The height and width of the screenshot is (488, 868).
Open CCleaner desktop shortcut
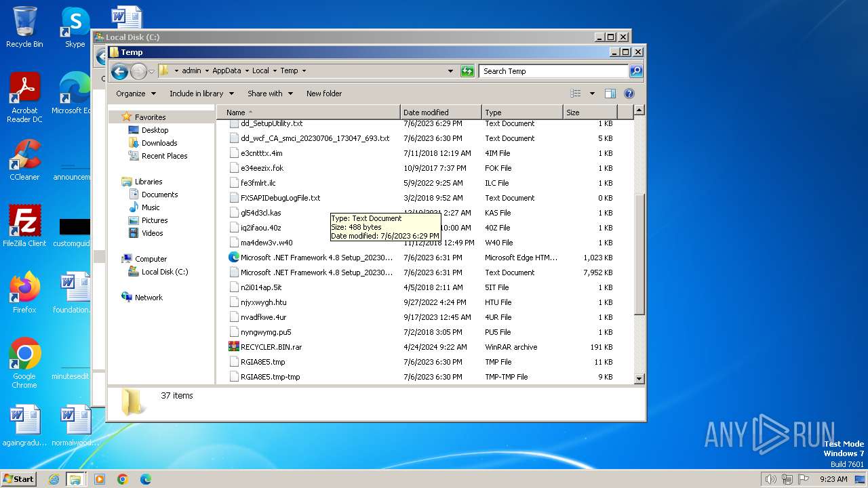click(24, 160)
